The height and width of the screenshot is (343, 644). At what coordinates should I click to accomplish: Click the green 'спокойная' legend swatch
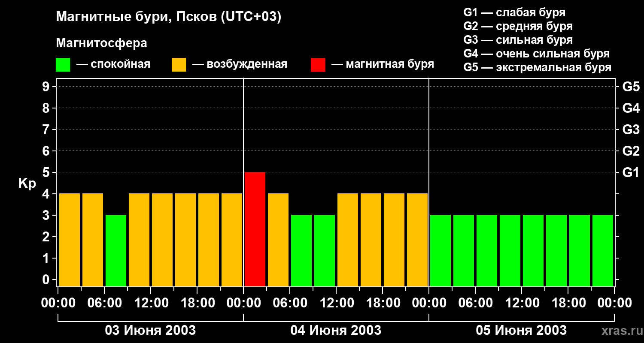coord(63,65)
